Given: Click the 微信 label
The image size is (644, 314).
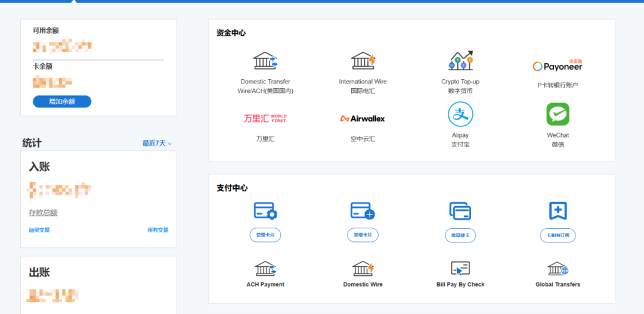Looking at the screenshot, I should tap(558, 145).
